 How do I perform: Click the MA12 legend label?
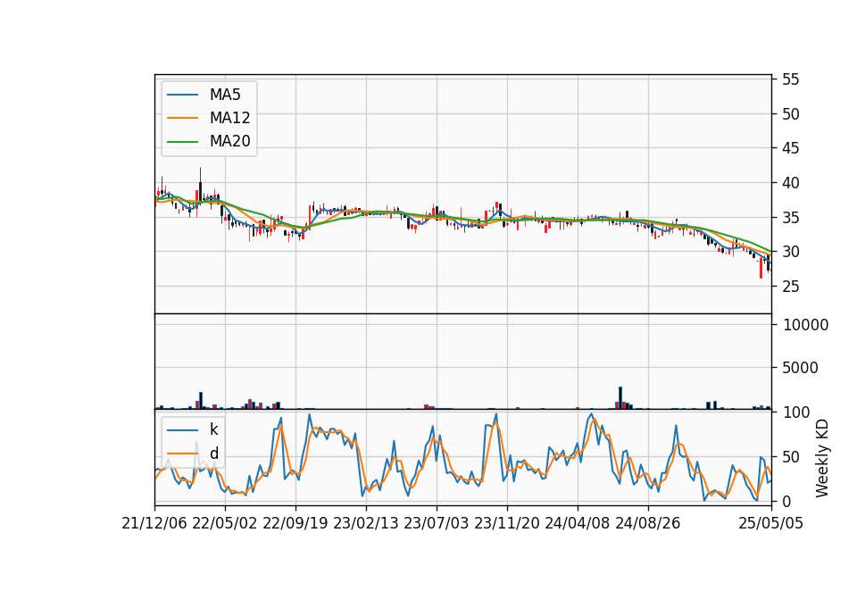pos(229,118)
